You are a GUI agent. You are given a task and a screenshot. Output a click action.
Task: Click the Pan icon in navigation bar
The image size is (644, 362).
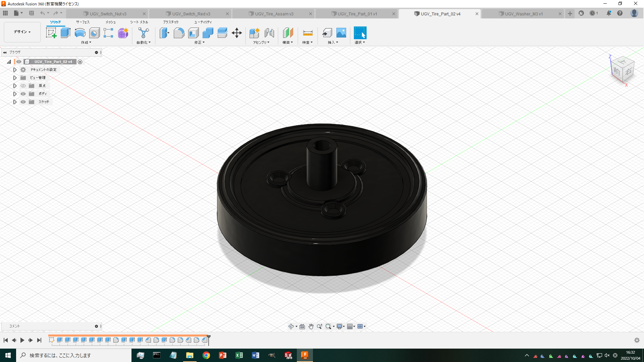pyautogui.click(x=311, y=326)
